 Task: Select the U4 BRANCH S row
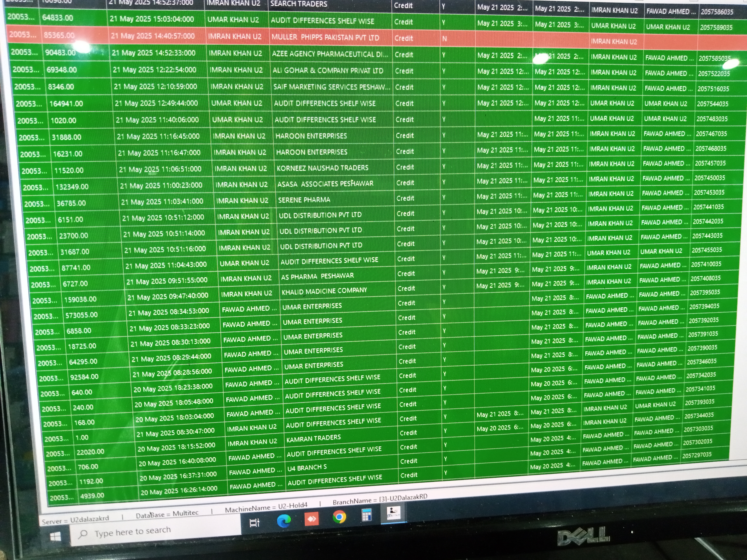click(x=307, y=467)
